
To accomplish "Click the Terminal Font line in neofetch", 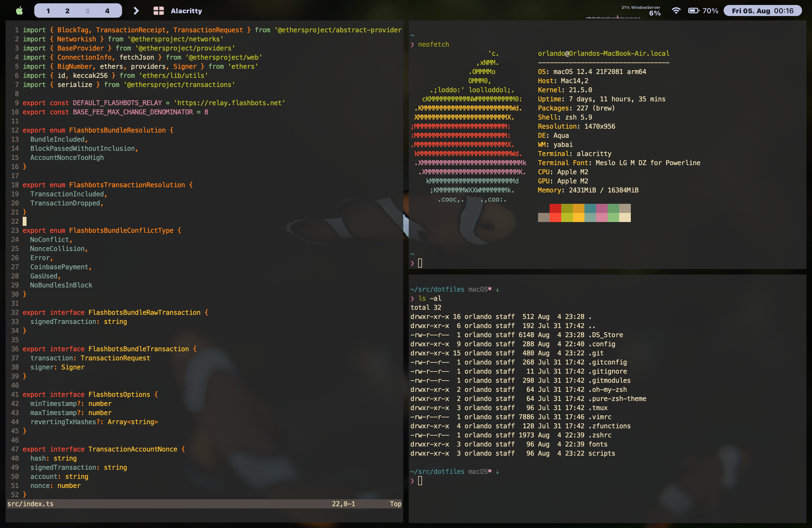I will click(619, 163).
